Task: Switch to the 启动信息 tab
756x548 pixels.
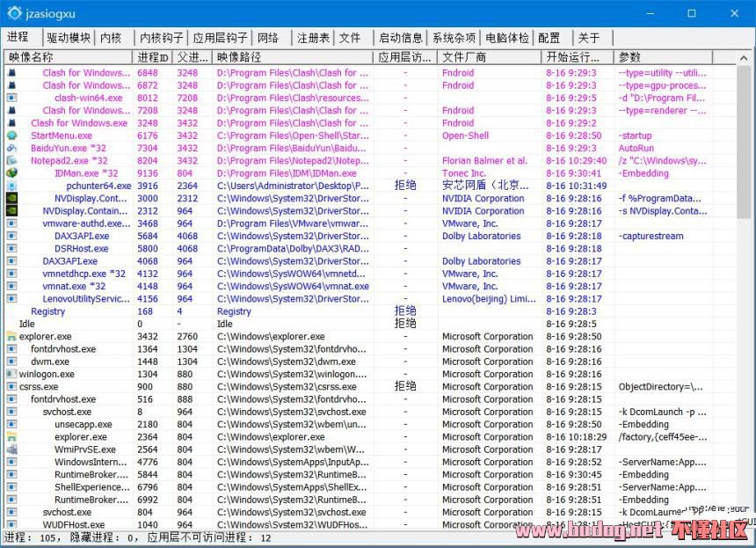Action: pos(400,38)
